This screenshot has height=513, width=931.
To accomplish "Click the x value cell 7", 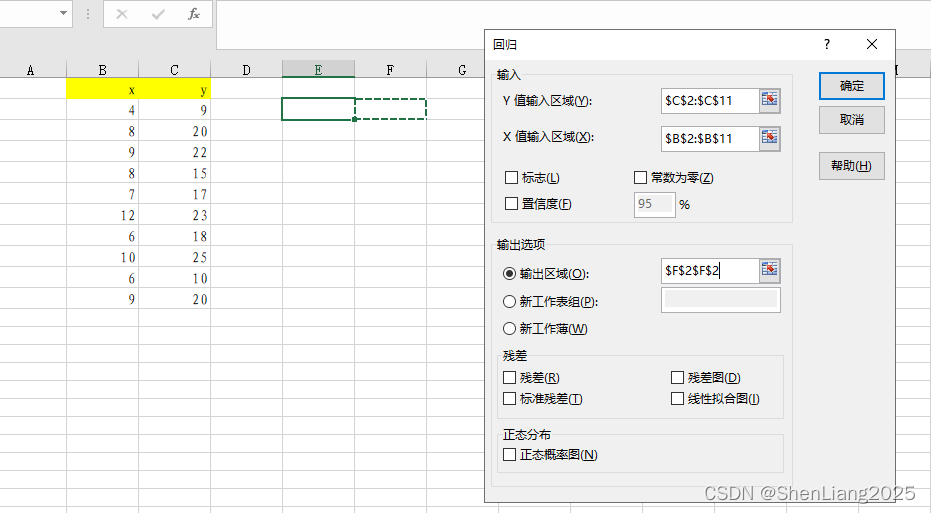I will pyautogui.click(x=102, y=194).
